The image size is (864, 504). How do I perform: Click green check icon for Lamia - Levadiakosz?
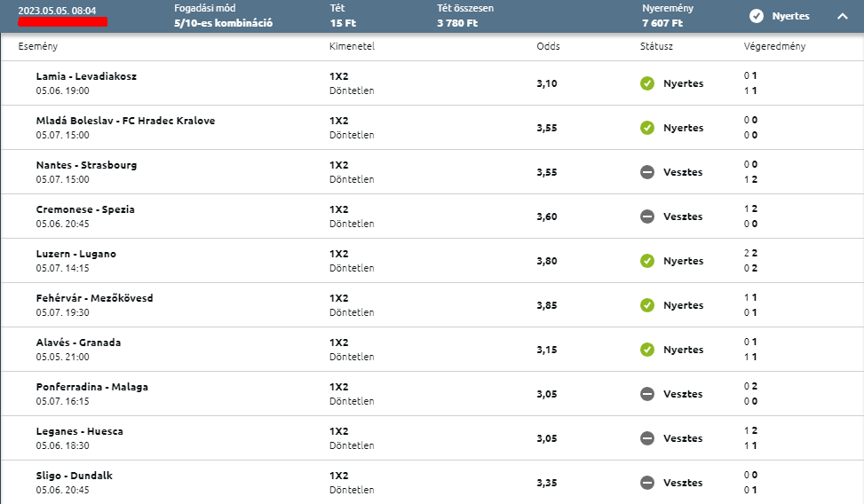(647, 83)
